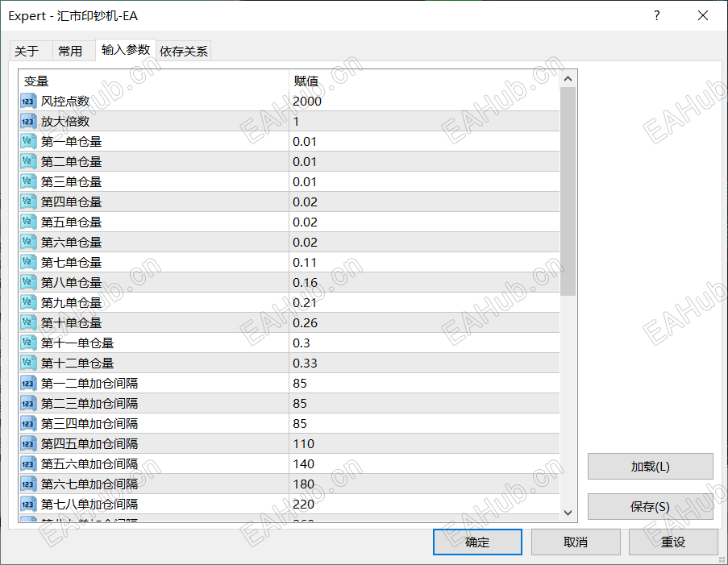Click the double-type icon beside 第七单仓量
The height and width of the screenshot is (565, 728).
point(28,262)
